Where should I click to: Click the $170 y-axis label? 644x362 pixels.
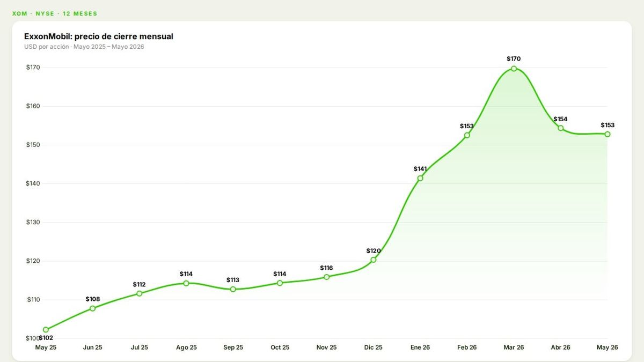point(33,68)
